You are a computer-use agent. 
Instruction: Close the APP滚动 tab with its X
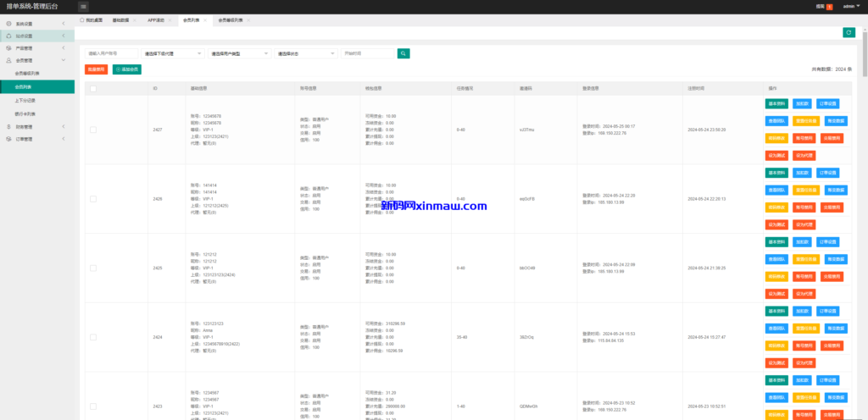(169, 19)
